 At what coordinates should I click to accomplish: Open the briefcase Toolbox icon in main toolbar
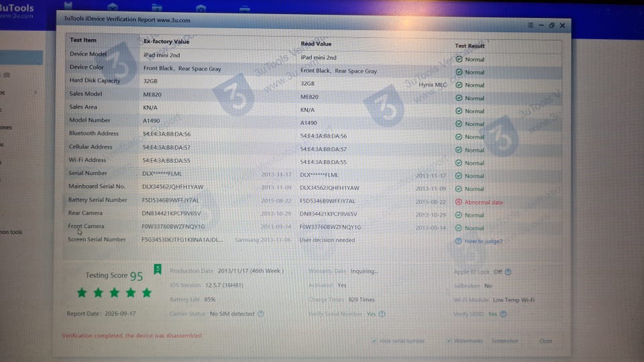pyautogui.click(x=244, y=8)
